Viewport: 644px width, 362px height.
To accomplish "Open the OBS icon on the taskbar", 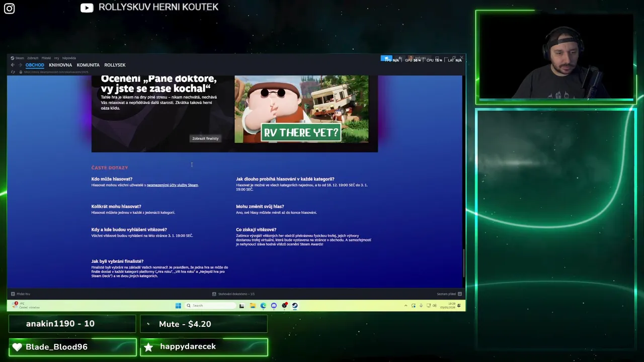I will coord(284,306).
